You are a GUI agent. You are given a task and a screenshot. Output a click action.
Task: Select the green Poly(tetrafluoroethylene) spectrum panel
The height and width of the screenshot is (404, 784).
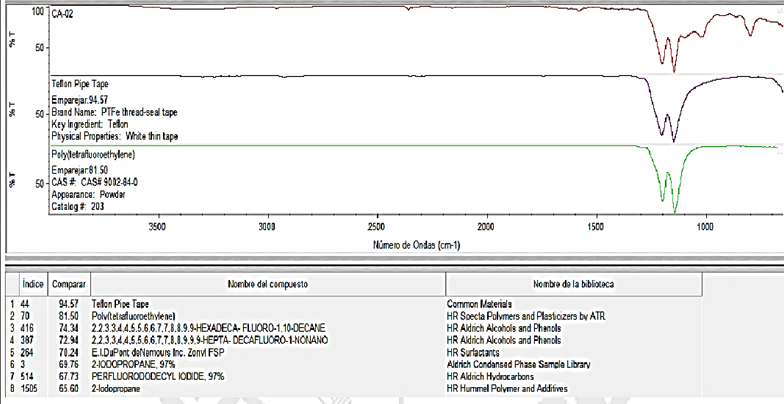[400, 180]
